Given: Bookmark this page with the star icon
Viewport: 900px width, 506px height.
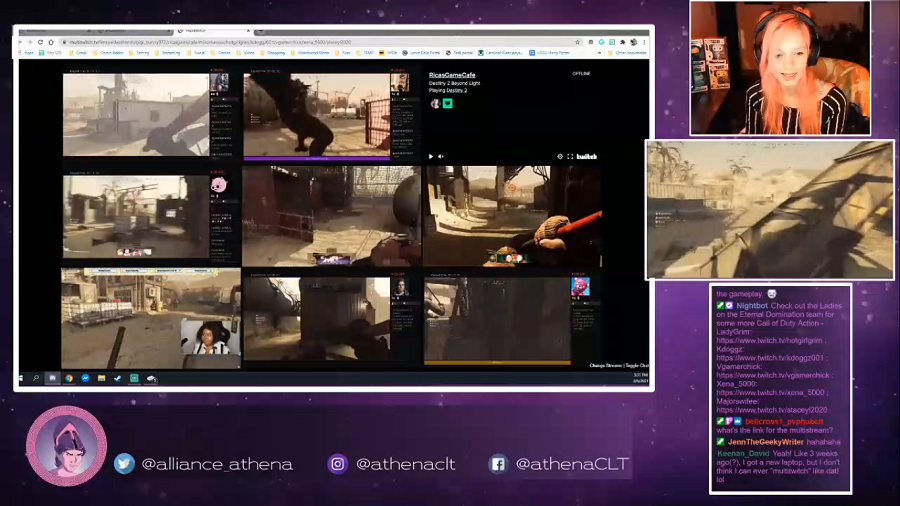Looking at the screenshot, I should tap(577, 42).
